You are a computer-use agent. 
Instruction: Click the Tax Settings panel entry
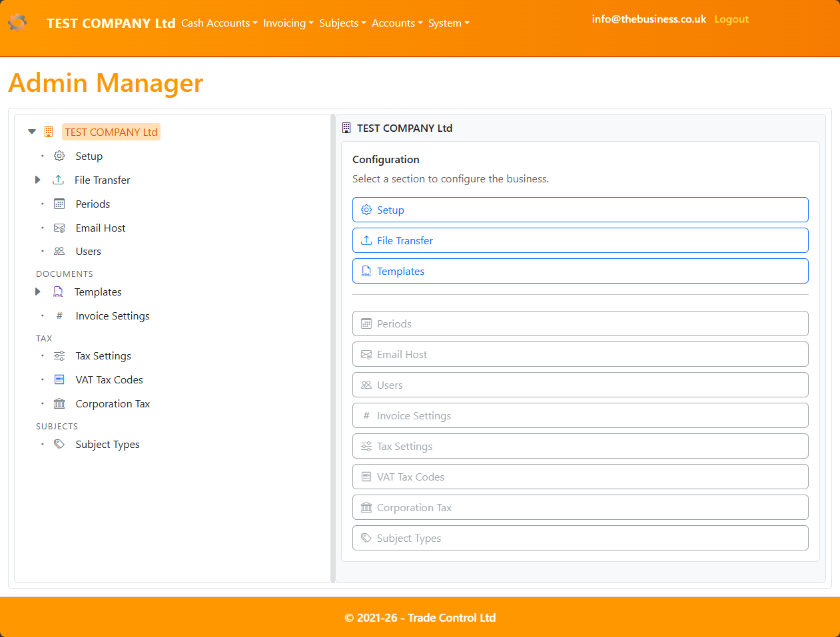(x=580, y=446)
